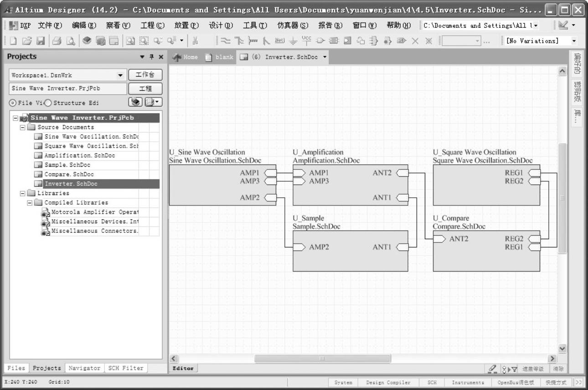This screenshot has height=390, width=588.
Task: Select the Place Port tool
Action: point(401,41)
